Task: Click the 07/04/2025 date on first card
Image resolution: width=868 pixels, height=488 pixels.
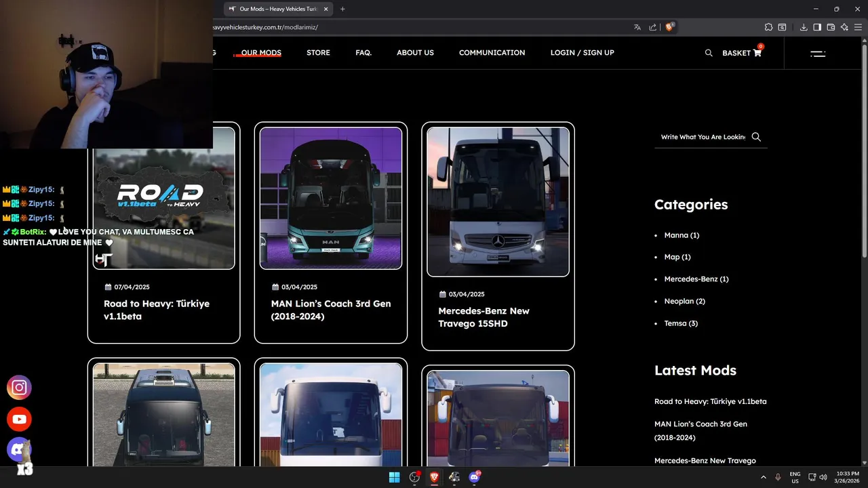Action: click(x=127, y=287)
